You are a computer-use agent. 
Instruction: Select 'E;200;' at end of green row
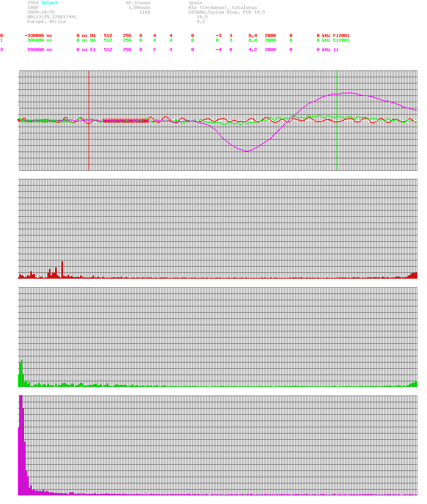(341, 40)
